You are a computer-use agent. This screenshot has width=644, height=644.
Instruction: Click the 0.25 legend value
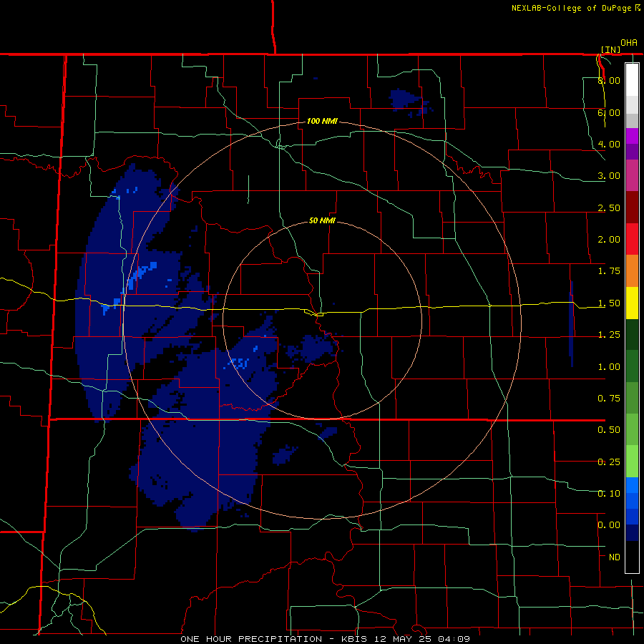(609, 462)
